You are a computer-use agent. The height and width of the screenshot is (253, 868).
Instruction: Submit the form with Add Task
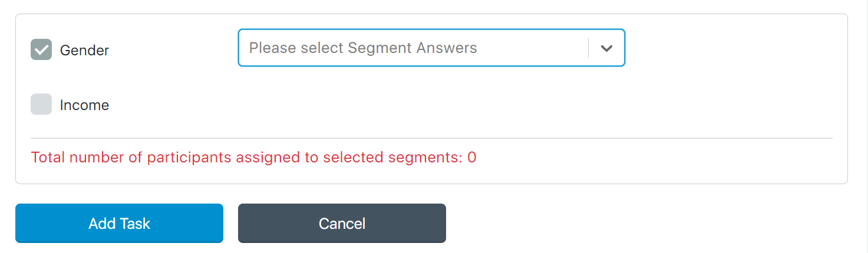pyautogui.click(x=119, y=223)
